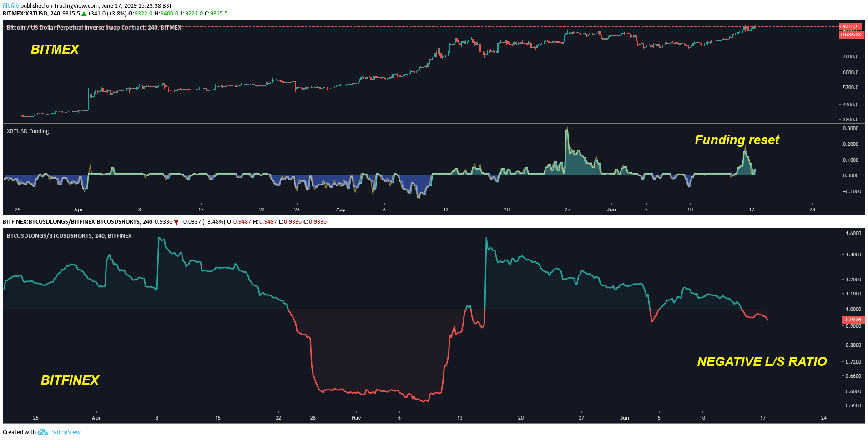
Task: Click the 01:36:23 candle countdown label
Action: point(850,35)
